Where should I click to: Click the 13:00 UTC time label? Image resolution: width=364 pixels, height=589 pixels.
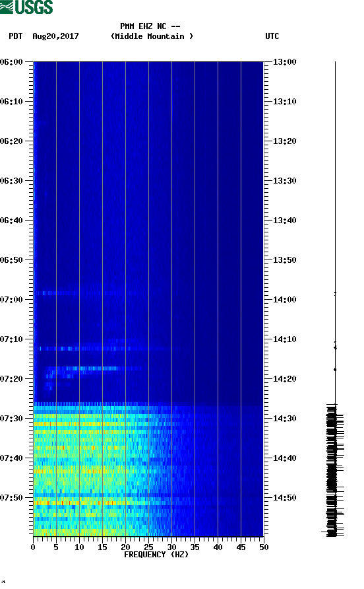[284, 62]
